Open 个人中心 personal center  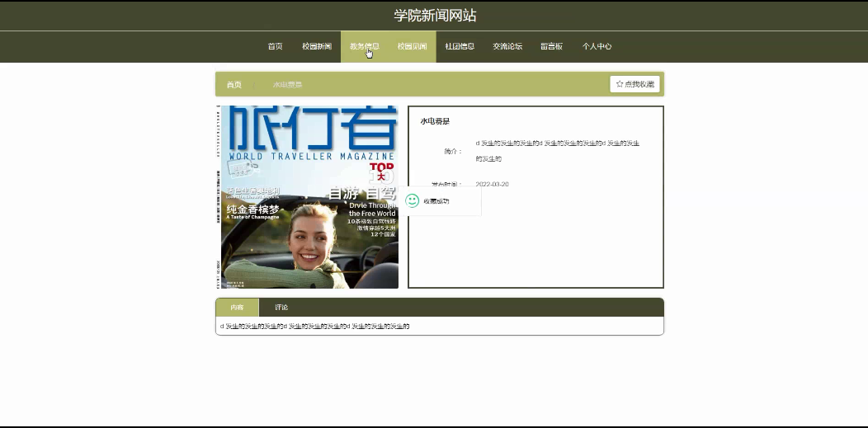597,46
